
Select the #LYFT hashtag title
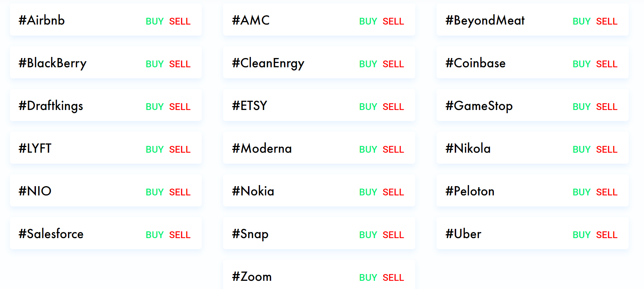coord(35,148)
